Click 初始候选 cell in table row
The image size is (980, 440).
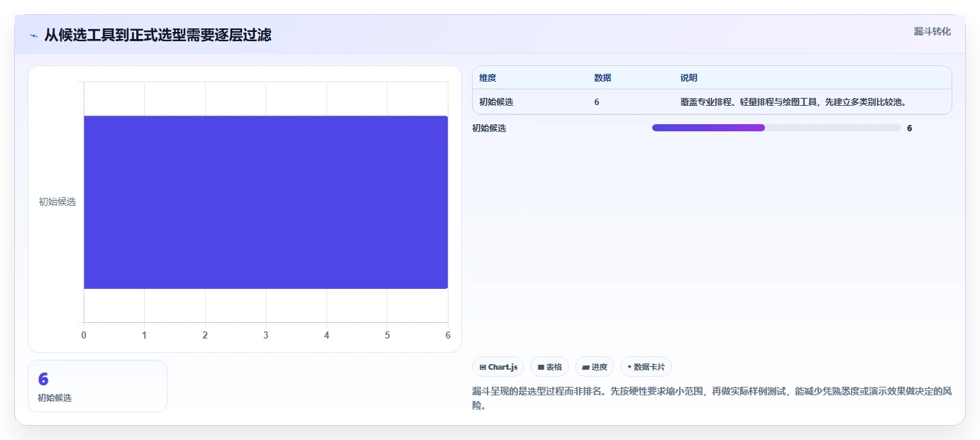point(496,102)
